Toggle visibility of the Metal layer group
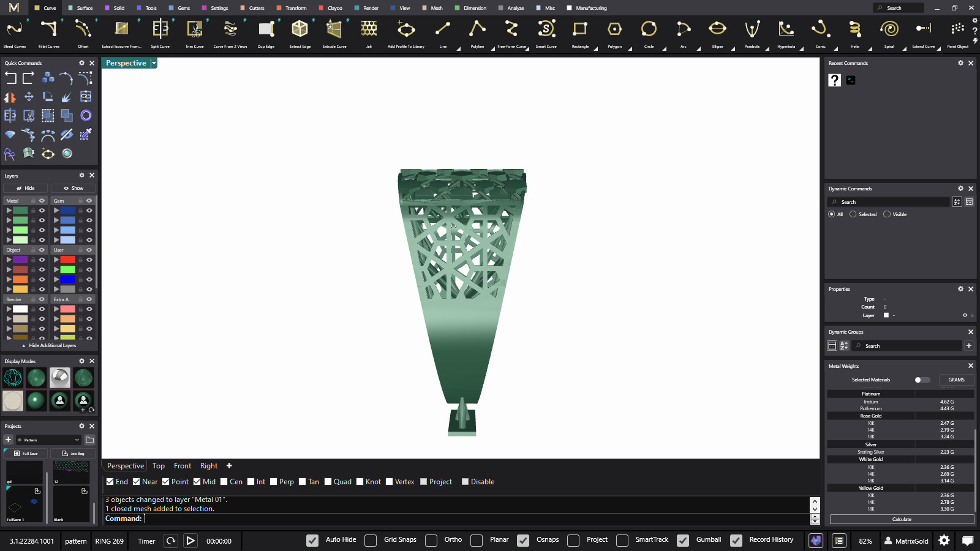980x551 pixels. (x=42, y=201)
